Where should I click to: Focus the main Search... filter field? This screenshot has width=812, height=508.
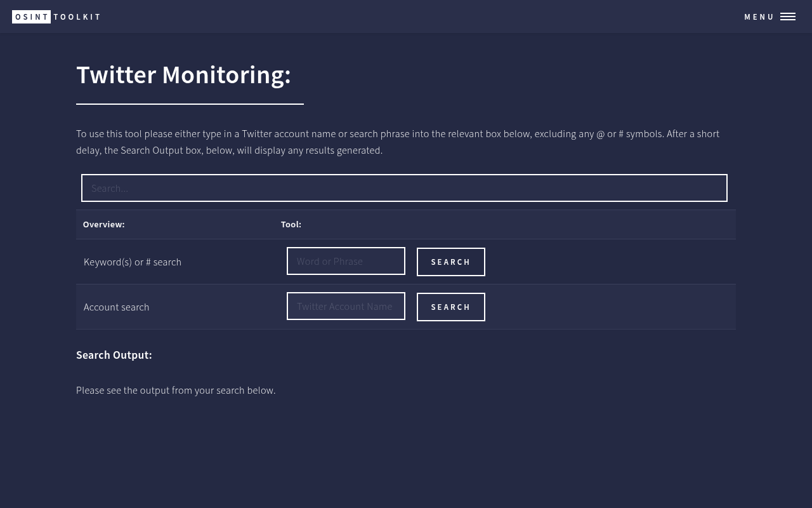click(x=404, y=188)
